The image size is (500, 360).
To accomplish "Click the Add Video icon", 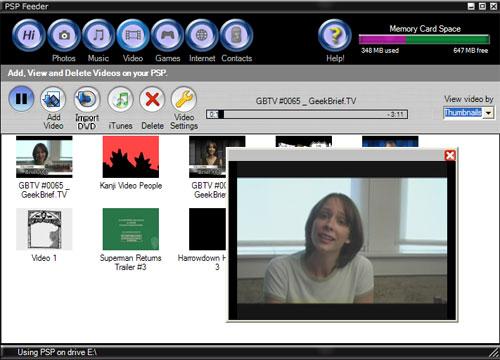I will tap(53, 99).
